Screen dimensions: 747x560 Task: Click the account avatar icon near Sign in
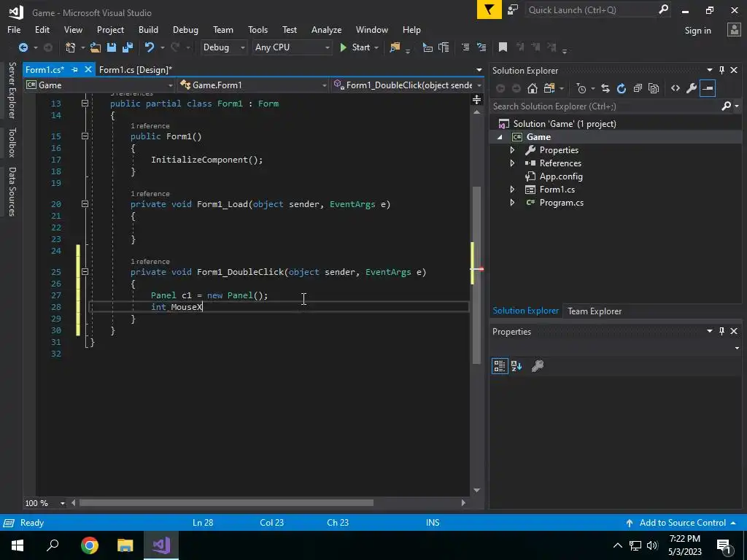734,30
